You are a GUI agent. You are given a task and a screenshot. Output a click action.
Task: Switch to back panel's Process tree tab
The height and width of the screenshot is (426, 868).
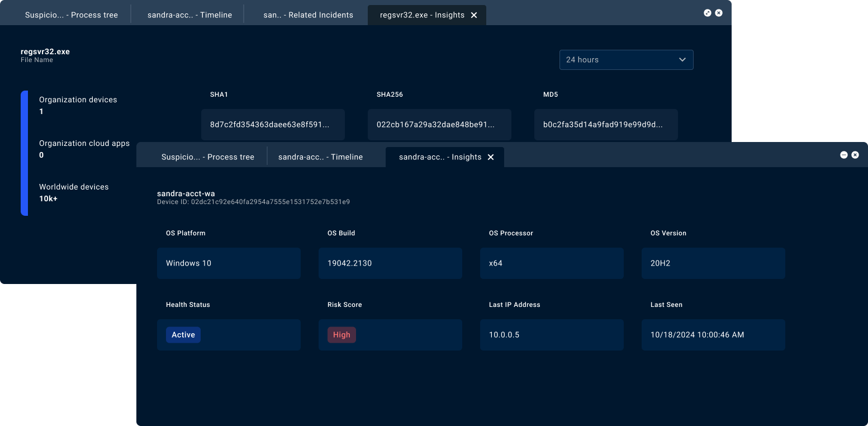point(72,15)
